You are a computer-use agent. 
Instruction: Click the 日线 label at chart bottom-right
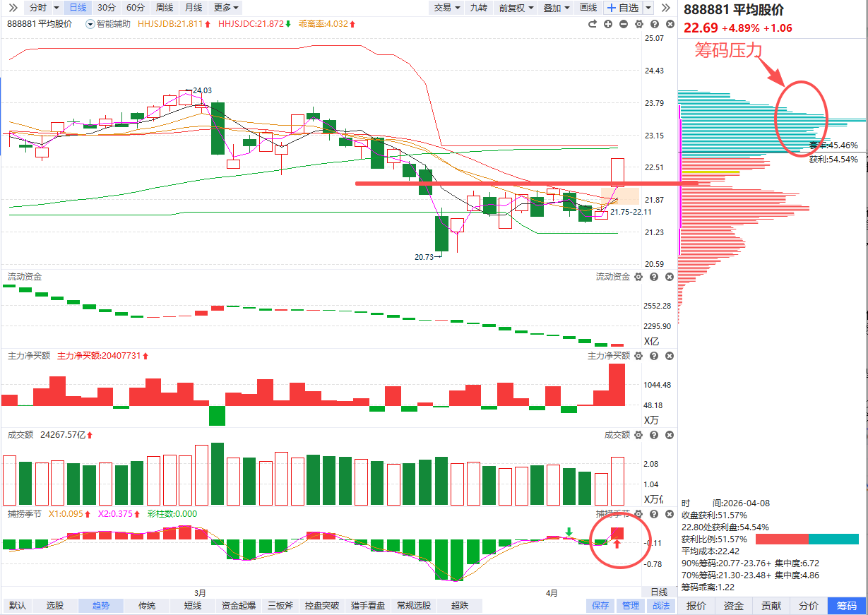point(658,592)
